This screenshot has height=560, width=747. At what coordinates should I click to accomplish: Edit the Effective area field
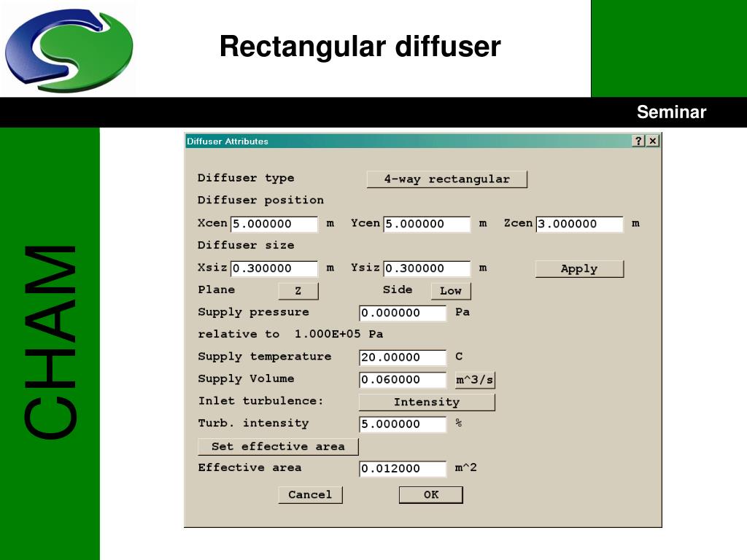pyautogui.click(x=403, y=469)
